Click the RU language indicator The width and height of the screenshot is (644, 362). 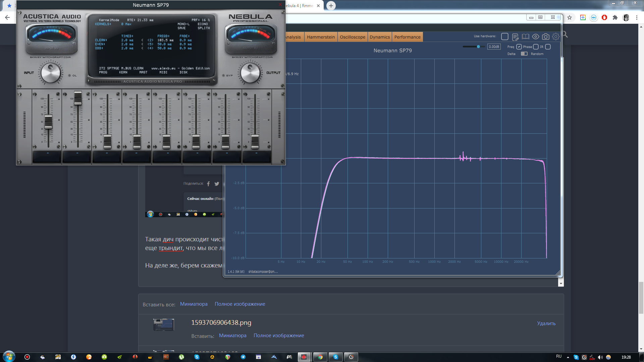click(559, 356)
